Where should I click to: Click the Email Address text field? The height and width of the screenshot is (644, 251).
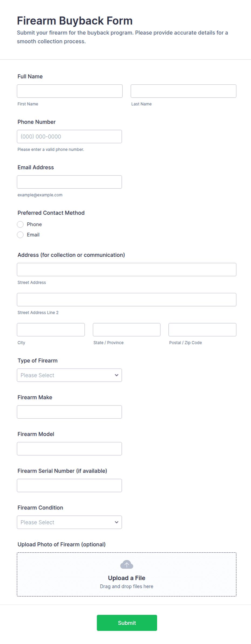click(x=69, y=182)
